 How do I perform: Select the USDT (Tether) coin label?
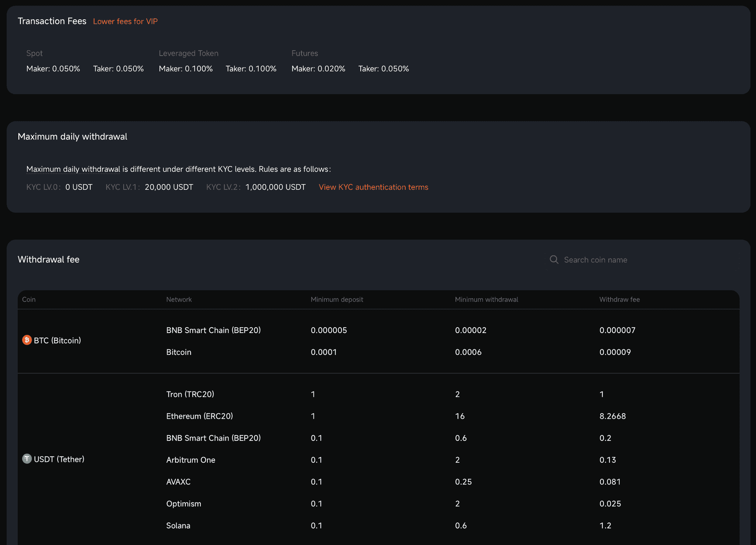[59, 459]
